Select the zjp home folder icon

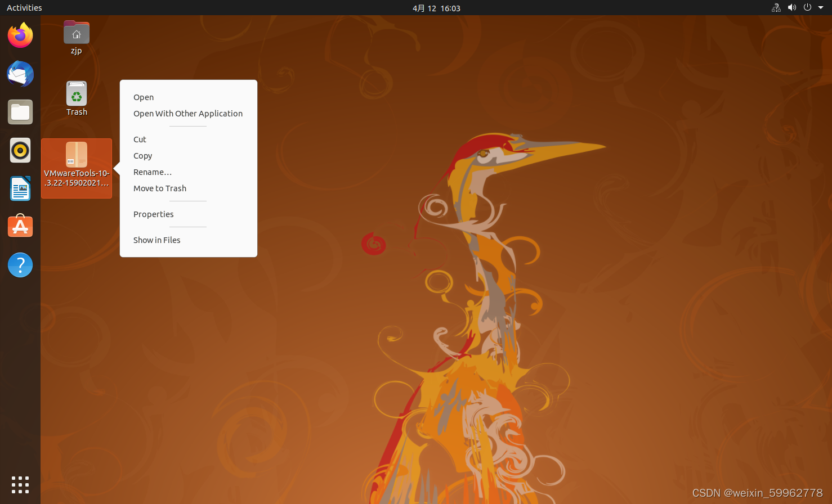click(x=77, y=33)
